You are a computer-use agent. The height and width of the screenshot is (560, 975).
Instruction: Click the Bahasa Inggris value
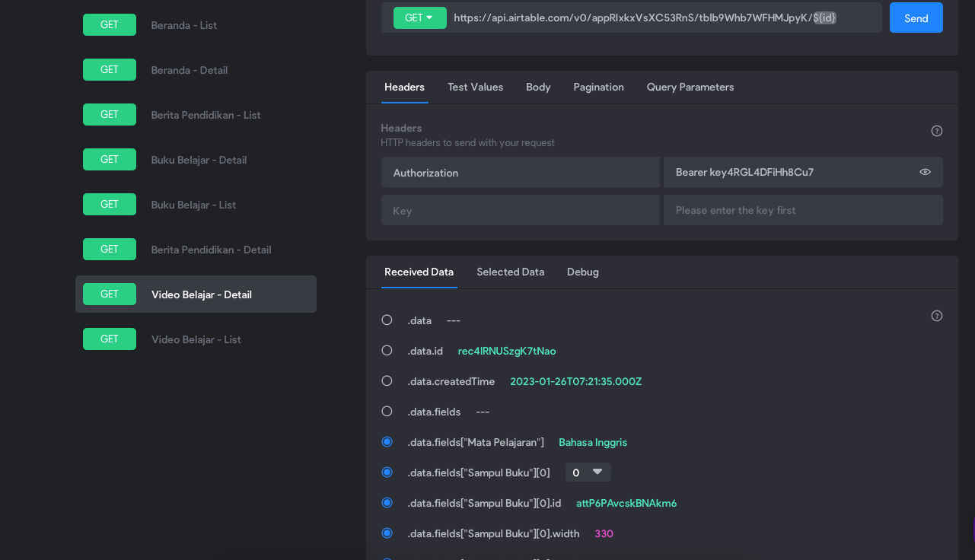coord(593,442)
